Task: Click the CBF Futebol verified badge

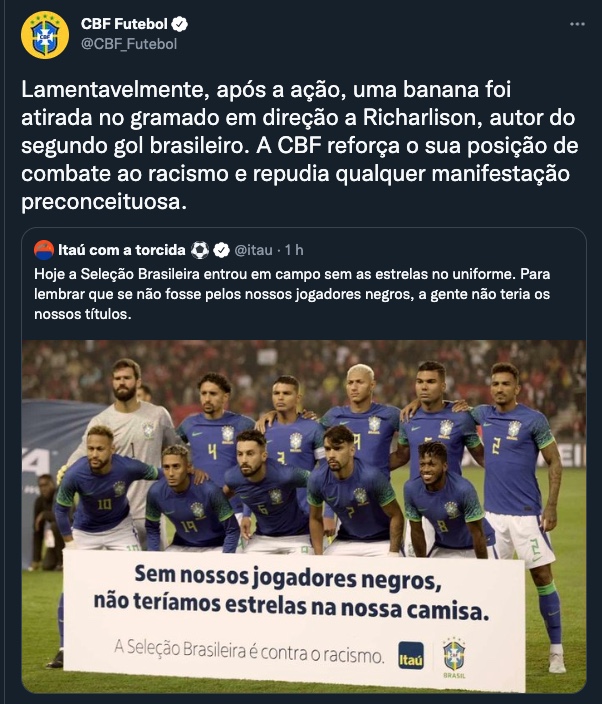Action: pos(180,24)
